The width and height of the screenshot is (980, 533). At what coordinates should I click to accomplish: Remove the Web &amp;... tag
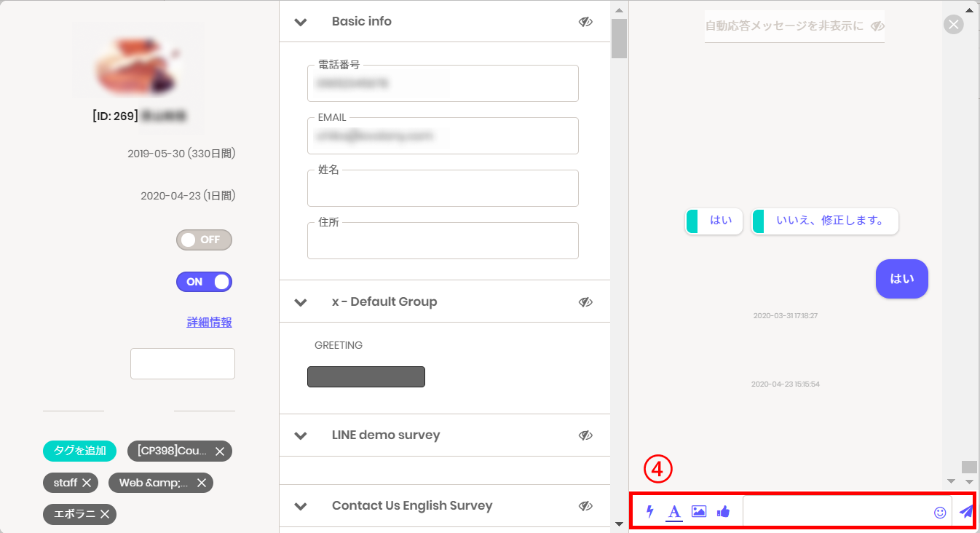[x=202, y=483]
